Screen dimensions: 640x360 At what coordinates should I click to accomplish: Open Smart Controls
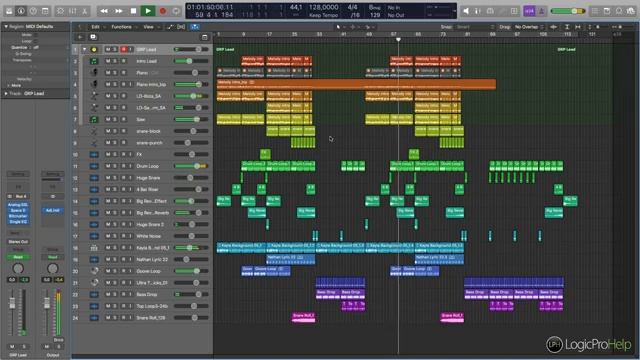[x=60, y=11]
